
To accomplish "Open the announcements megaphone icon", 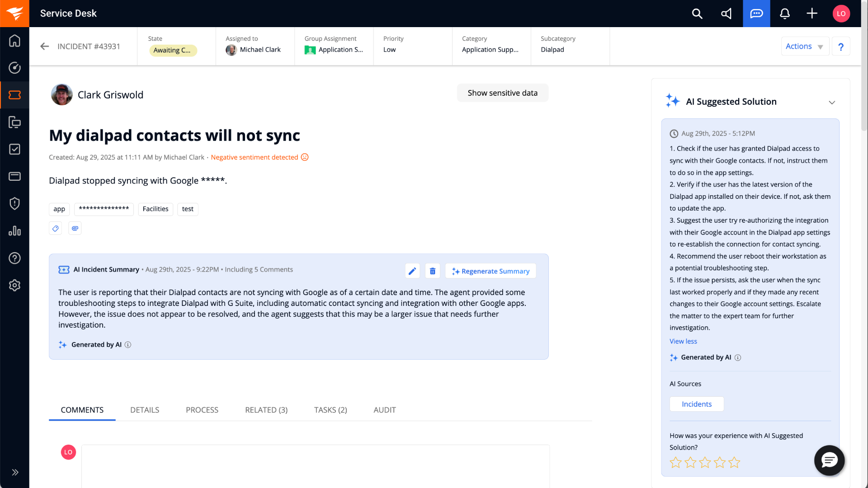I will coord(726,14).
